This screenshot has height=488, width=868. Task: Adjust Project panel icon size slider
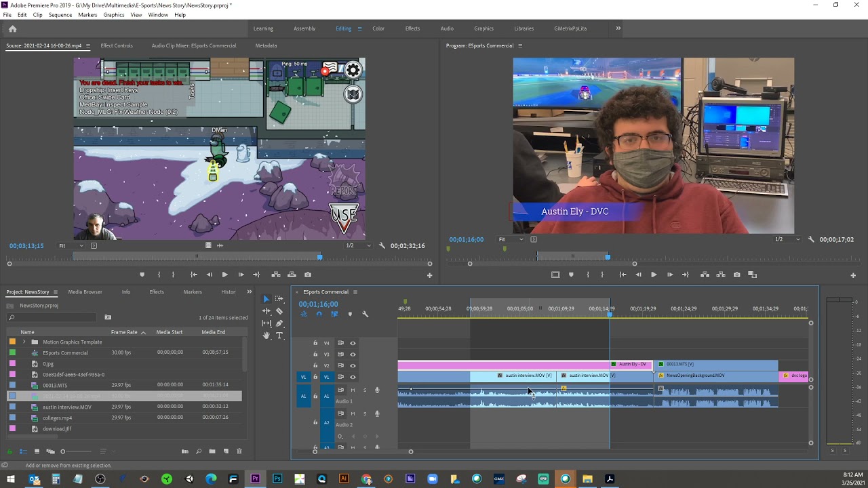pos(63,451)
